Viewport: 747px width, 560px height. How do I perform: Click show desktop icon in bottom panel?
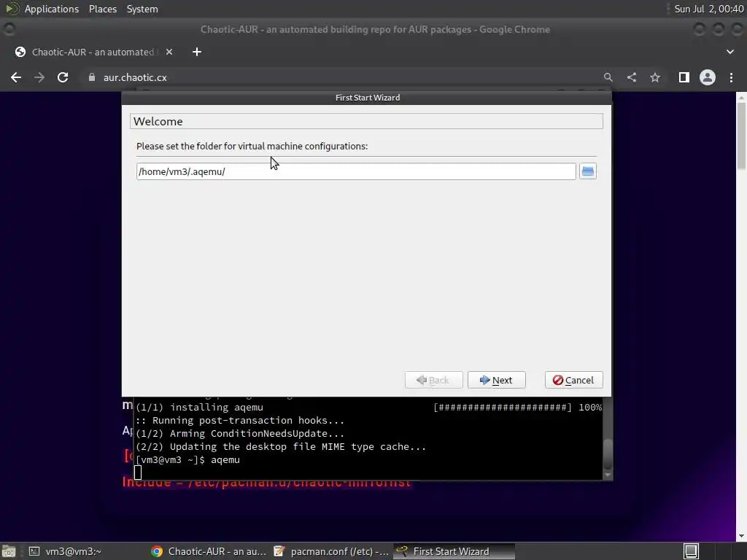9,551
